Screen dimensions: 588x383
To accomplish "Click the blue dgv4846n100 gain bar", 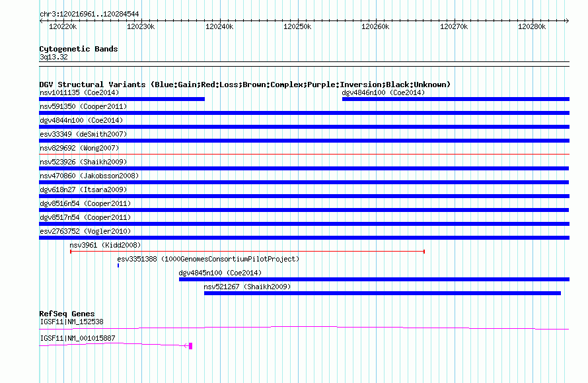I will [456, 99].
